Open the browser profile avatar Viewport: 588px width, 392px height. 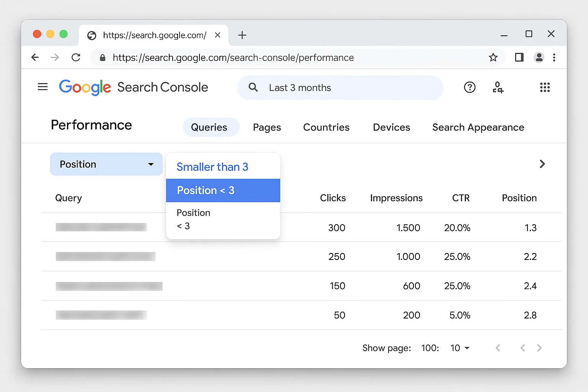pyautogui.click(x=539, y=57)
